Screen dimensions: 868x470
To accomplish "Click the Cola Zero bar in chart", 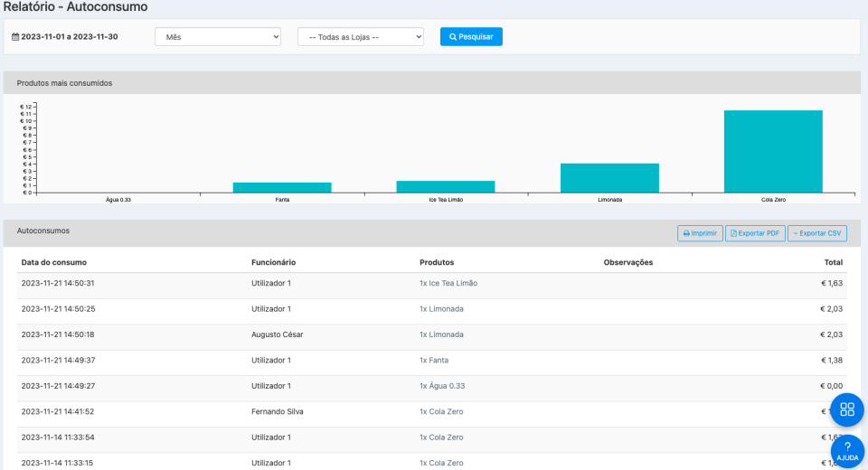I will 773,151.
